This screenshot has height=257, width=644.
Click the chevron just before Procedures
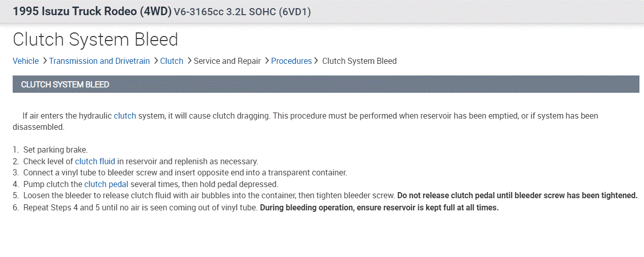pyautogui.click(x=267, y=61)
